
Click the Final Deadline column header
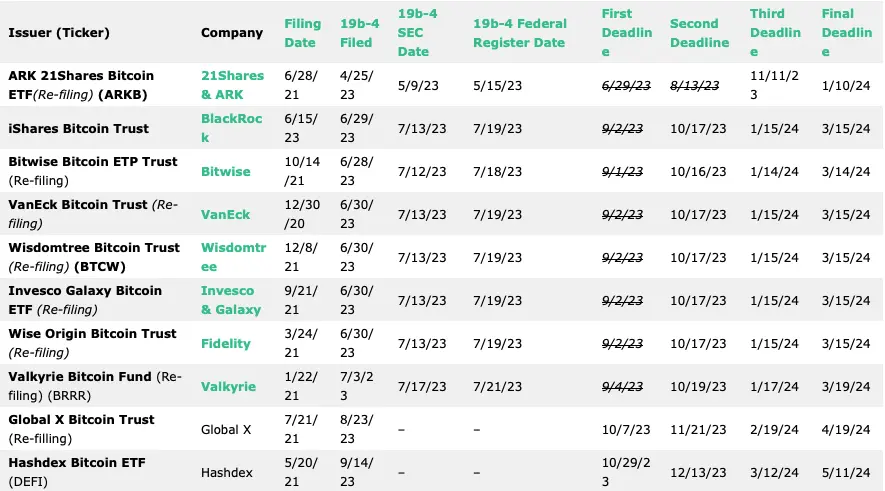coord(847,33)
